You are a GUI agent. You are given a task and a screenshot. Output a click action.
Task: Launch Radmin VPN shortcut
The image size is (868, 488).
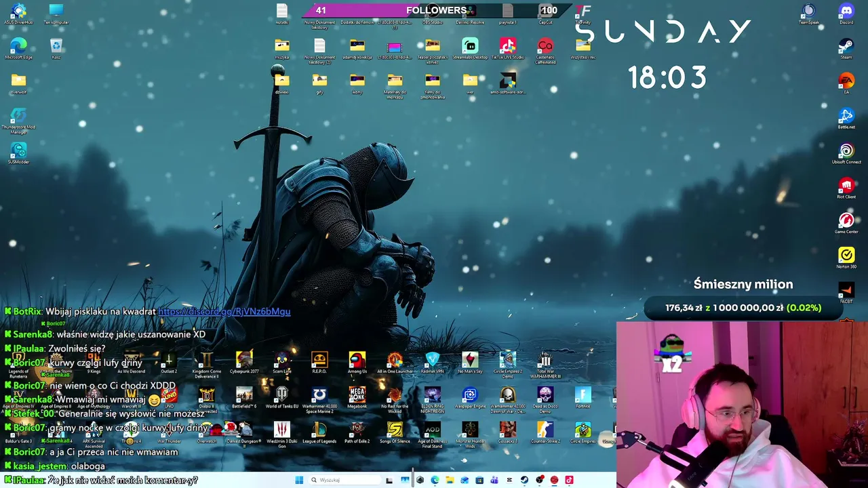[x=433, y=362]
